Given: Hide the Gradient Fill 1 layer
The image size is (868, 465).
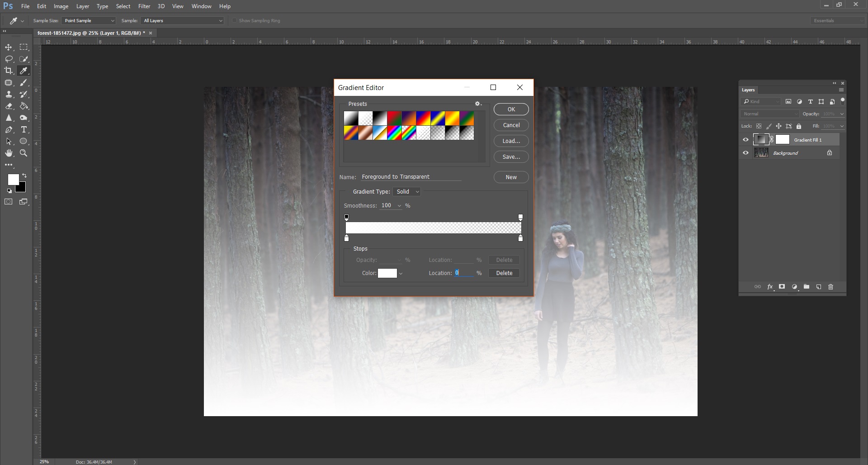Looking at the screenshot, I should click(745, 140).
